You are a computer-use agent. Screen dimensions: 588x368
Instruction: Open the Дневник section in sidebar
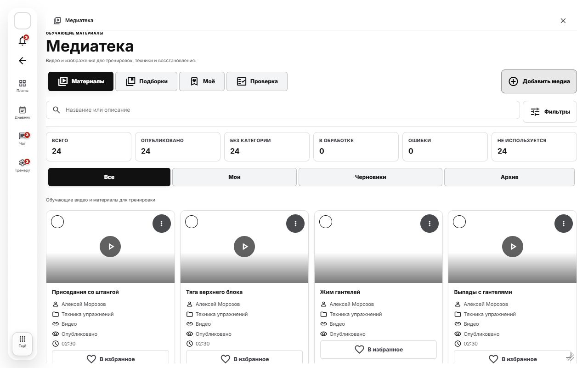click(x=23, y=113)
